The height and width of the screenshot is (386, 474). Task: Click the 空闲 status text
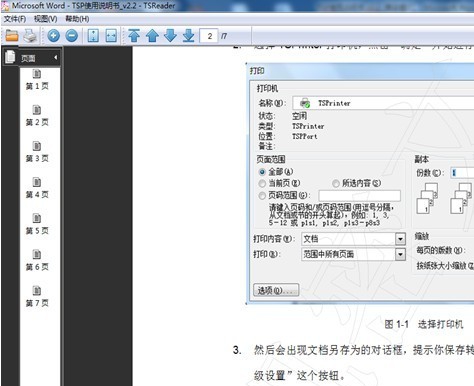(299, 116)
